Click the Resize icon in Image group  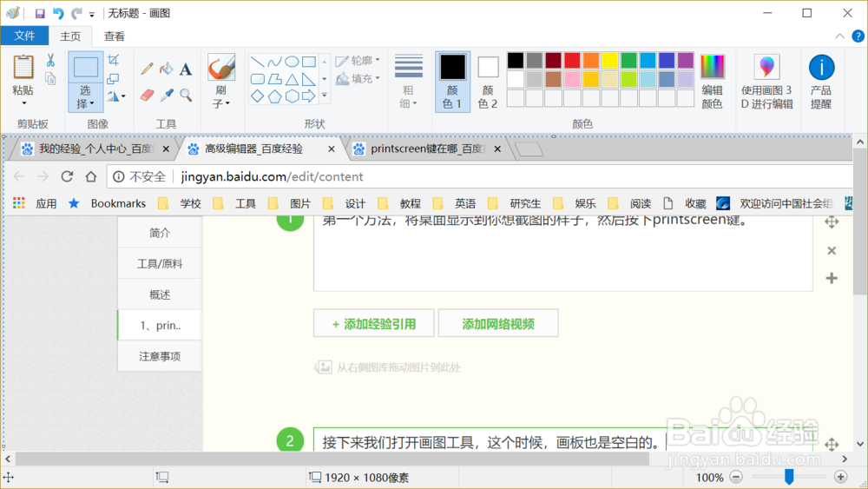click(x=113, y=79)
